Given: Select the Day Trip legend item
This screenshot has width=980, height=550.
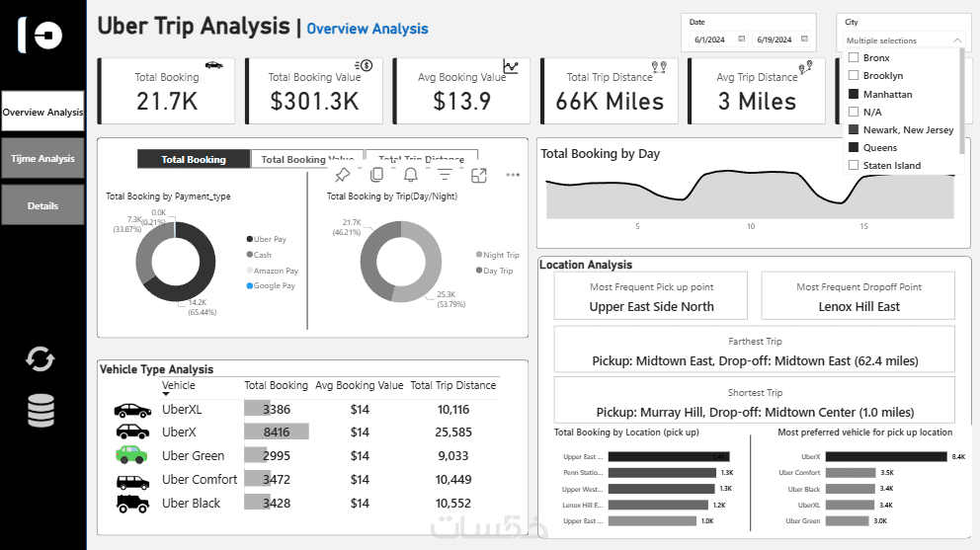Looking at the screenshot, I should pos(494,271).
